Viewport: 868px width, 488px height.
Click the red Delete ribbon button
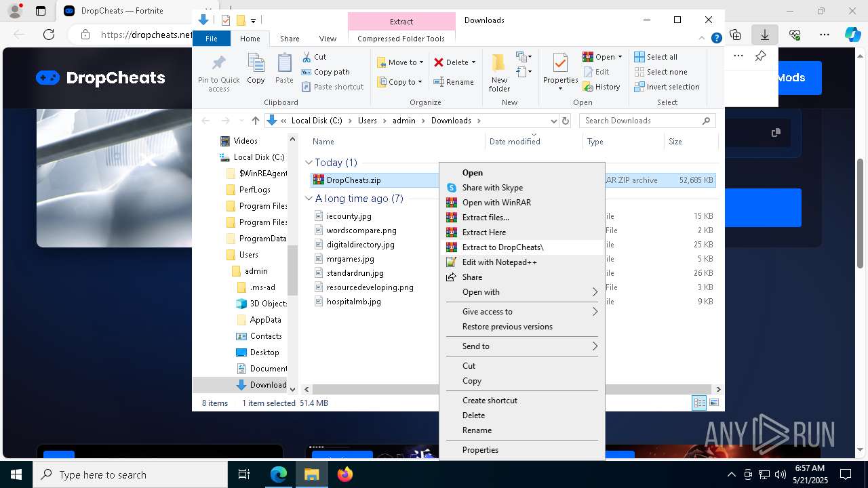tap(454, 62)
